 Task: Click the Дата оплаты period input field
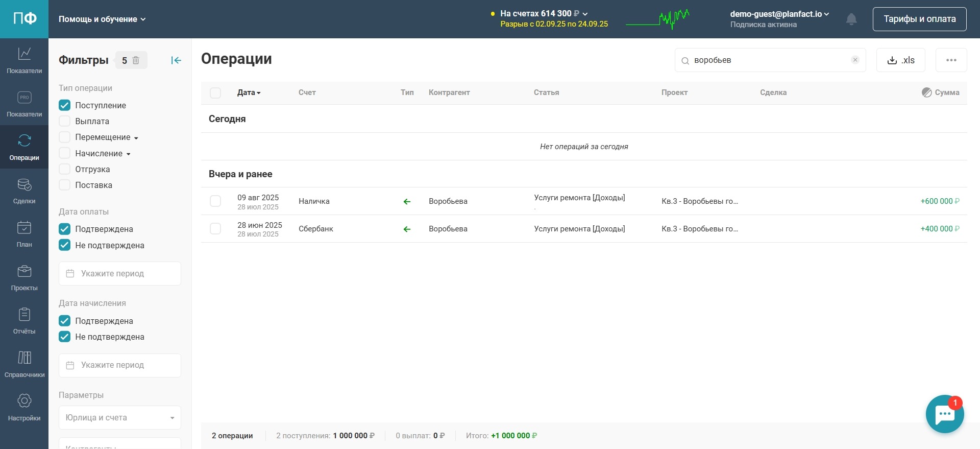119,273
